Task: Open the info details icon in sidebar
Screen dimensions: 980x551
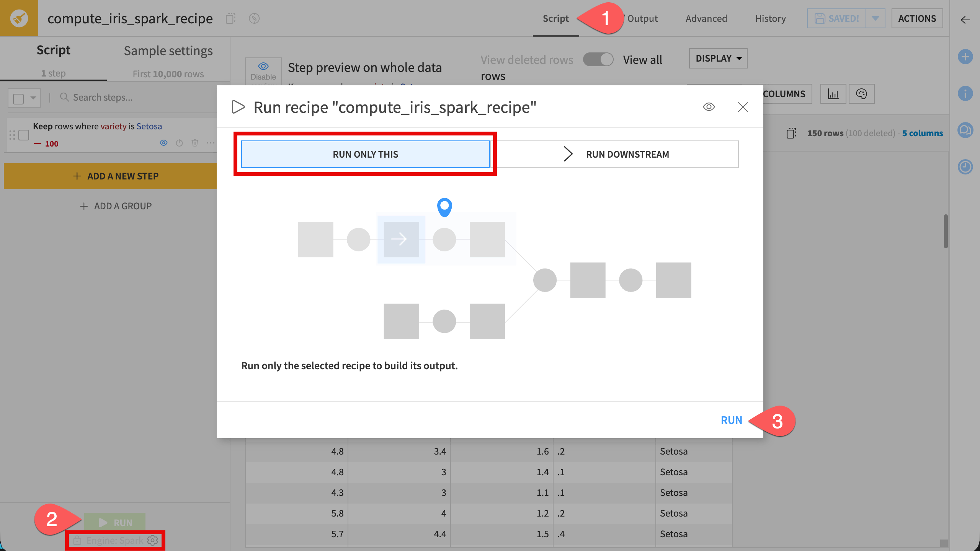Action: tap(965, 93)
